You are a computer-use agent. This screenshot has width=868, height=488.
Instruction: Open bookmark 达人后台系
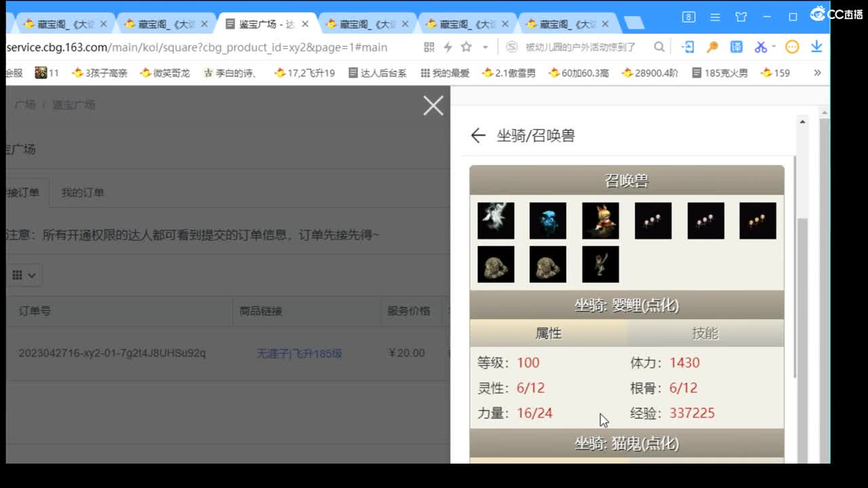pyautogui.click(x=378, y=73)
